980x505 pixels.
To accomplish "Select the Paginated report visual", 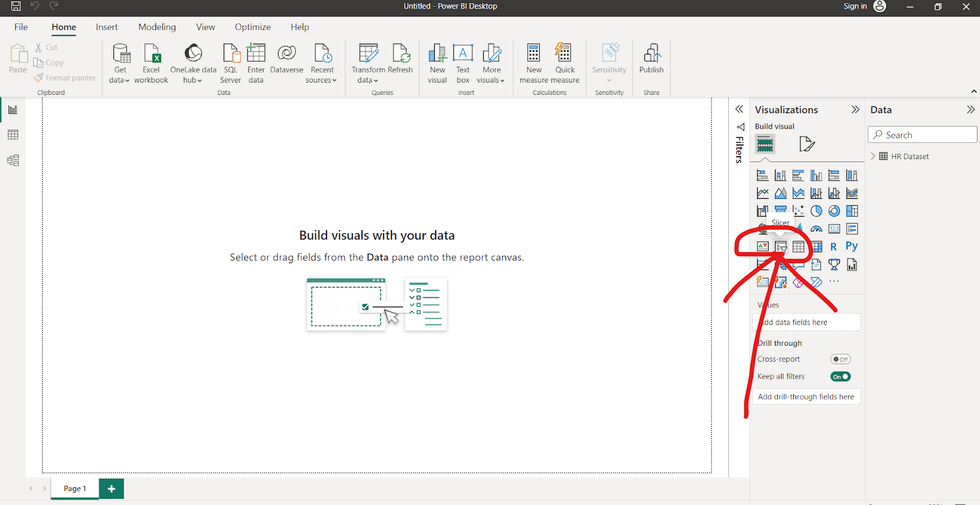I will pyautogui.click(x=852, y=264).
